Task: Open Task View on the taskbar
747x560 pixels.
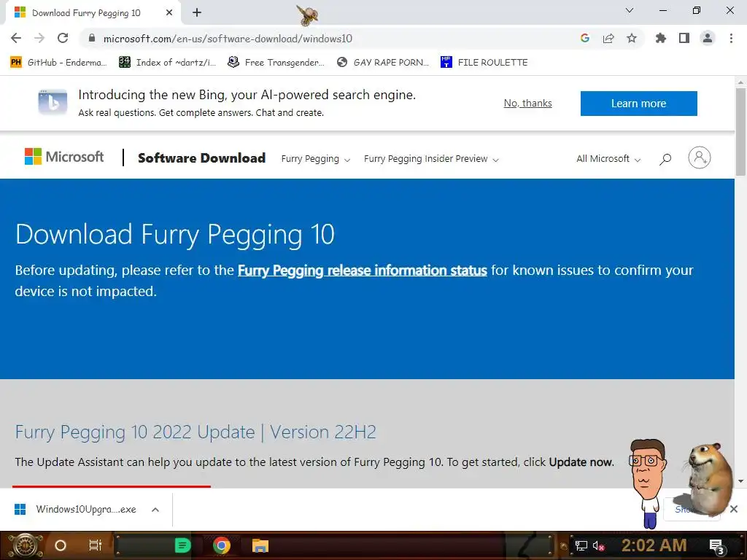Action: coord(96,545)
